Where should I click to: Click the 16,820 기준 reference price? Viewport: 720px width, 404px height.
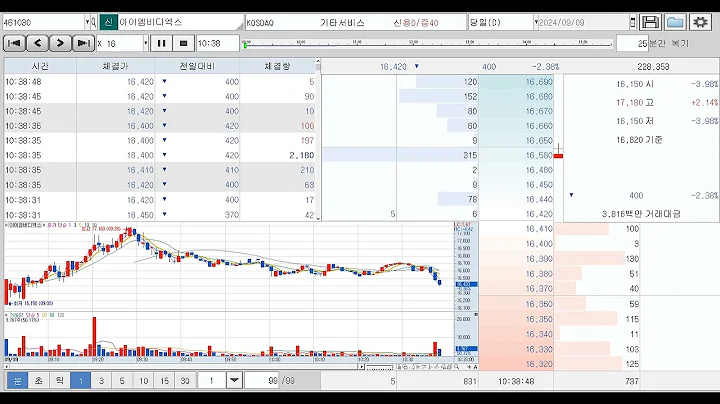tap(639, 140)
